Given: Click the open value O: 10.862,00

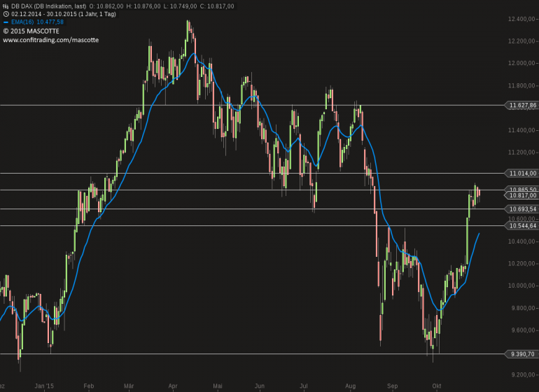Looking at the screenshot, I should 106,6.
